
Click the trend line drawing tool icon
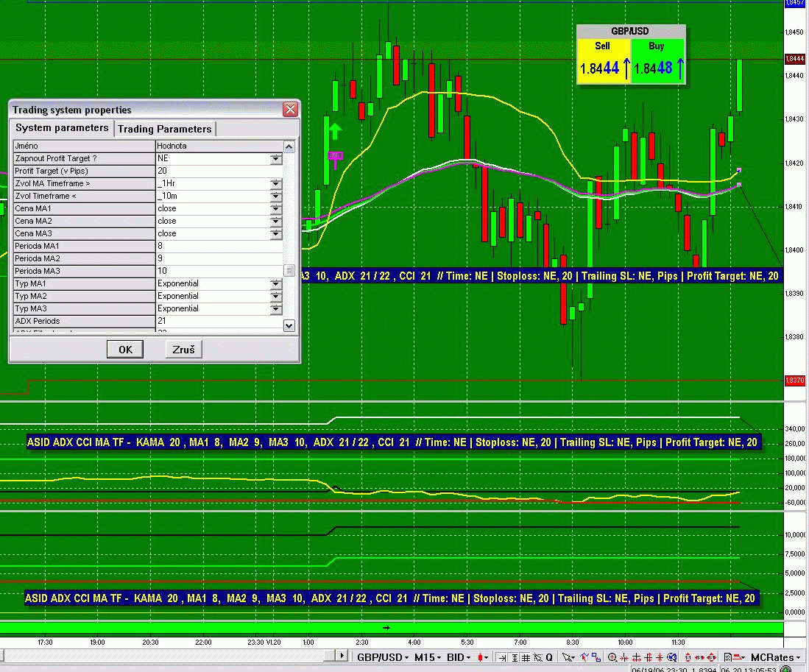[x=584, y=657]
